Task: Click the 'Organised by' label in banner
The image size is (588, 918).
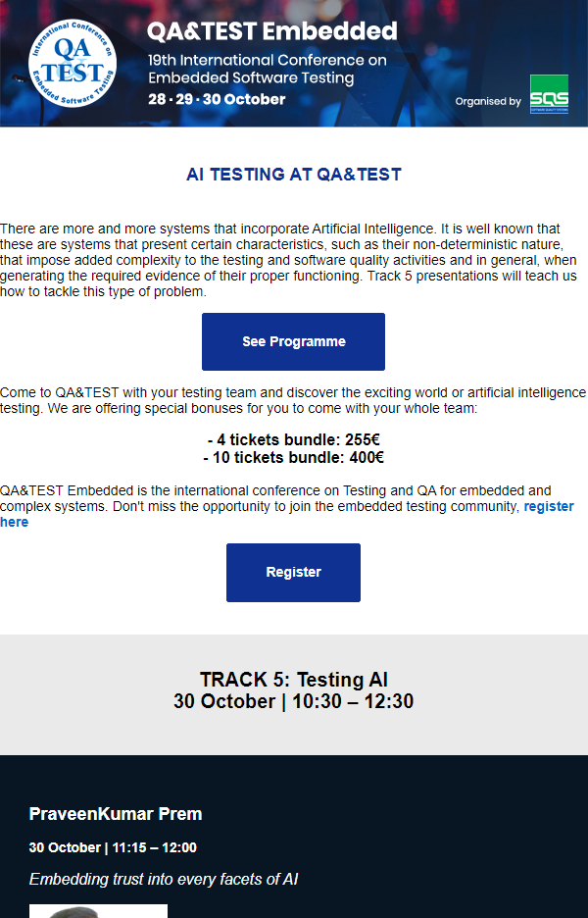Action: (488, 101)
